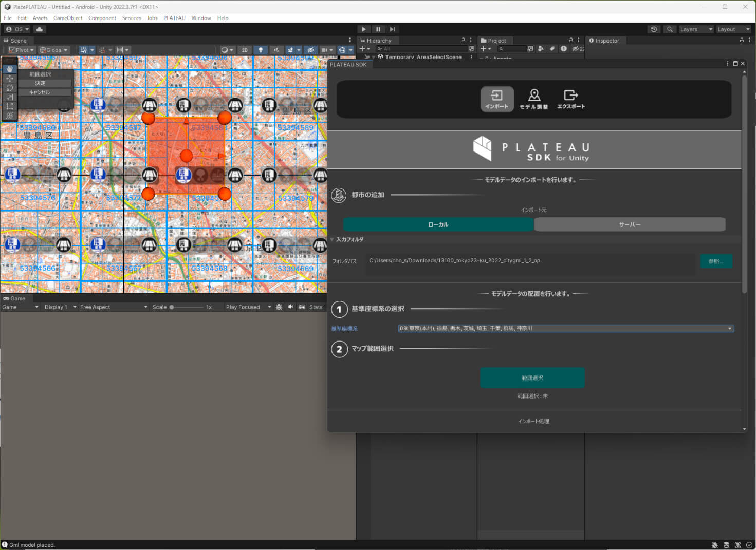Open the GameObject menu

pyautogui.click(x=68, y=18)
